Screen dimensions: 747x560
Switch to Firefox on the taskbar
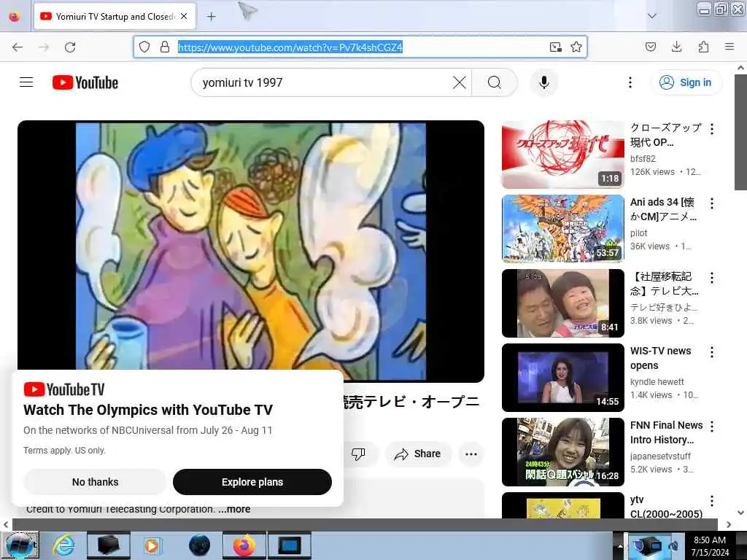pos(244,545)
